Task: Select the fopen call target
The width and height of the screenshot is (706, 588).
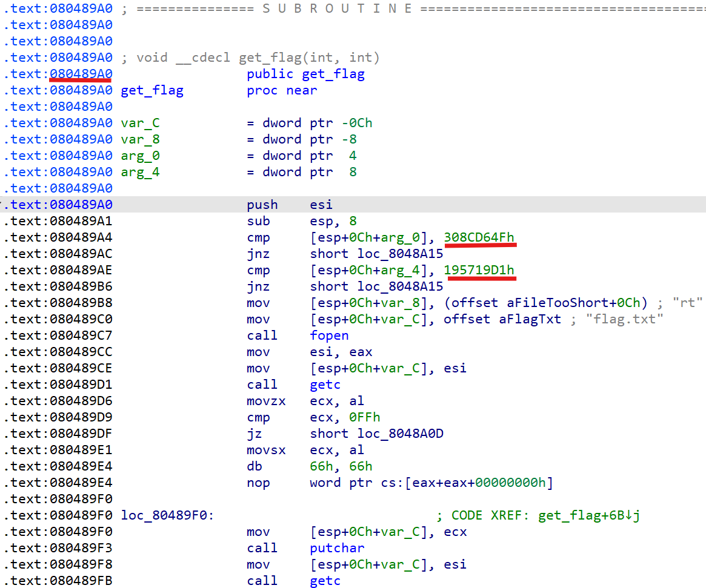Action: 329,335
